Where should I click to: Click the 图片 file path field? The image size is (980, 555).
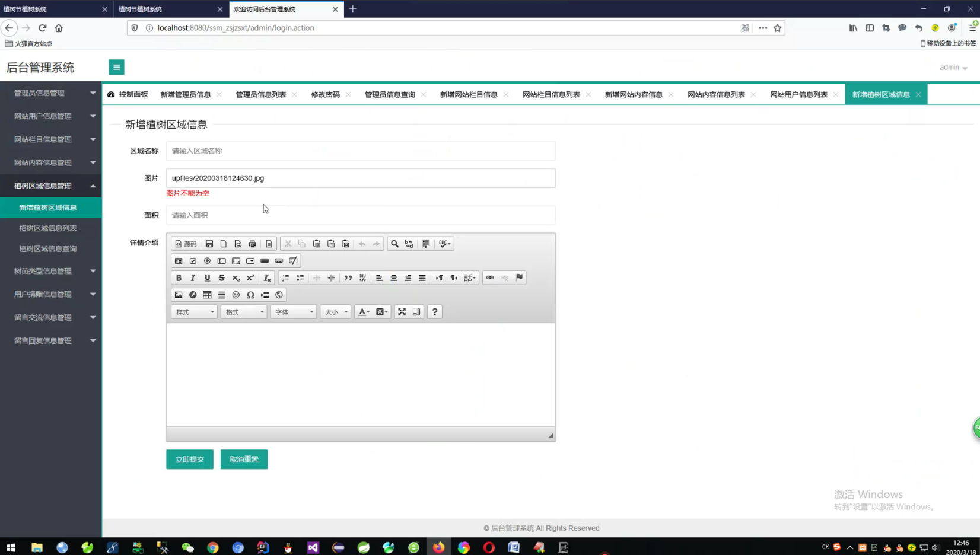[361, 178]
